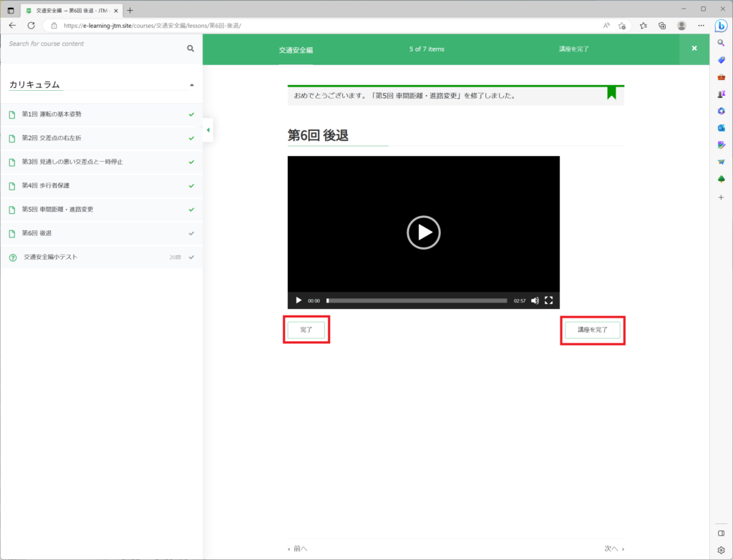Image resolution: width=733 pixels, height=560 pixels.
Task: Enter fullscreen mode for the video
Action: click(x=549, y=300)
